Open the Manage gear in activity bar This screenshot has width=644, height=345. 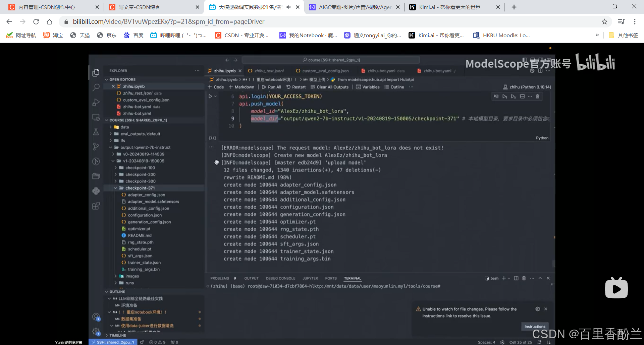point(96,332)
